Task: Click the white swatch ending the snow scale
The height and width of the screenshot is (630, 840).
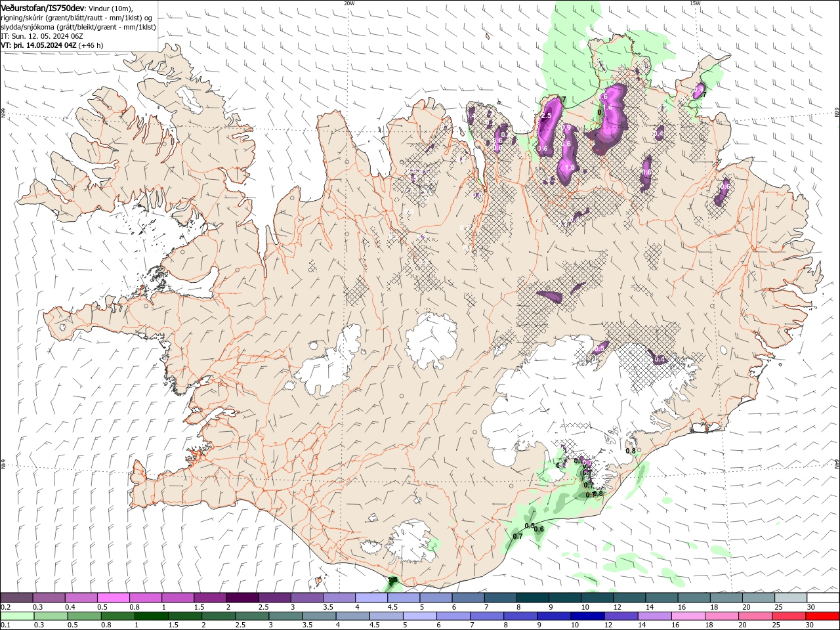Action: click(x=823, y=598)
